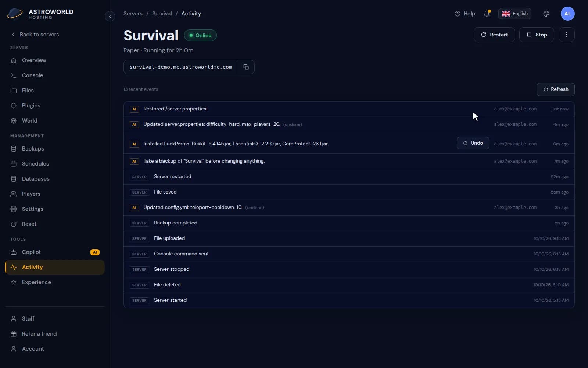Collapse the sidebar with the chevron button
The width and height of the screenshot is (588, 368).
click(110, 16)
